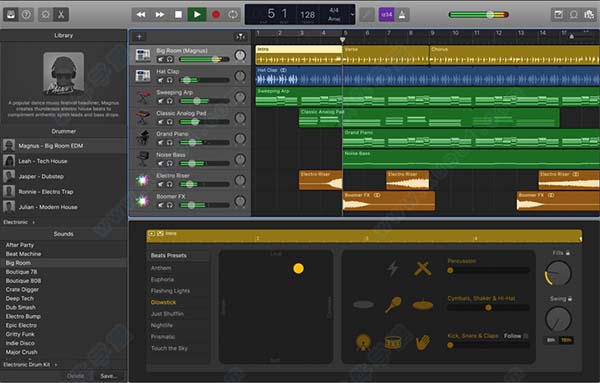The height and width of the screenshot is (383, 600).
Task: Expand the Electronic Drum Kit arrow
Action: point(56,365)
